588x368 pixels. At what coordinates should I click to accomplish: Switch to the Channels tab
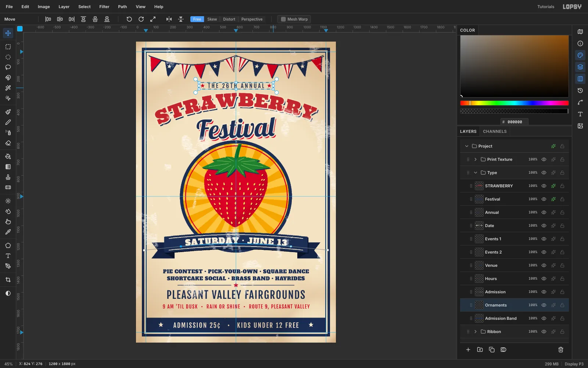(x=495, y=131)
